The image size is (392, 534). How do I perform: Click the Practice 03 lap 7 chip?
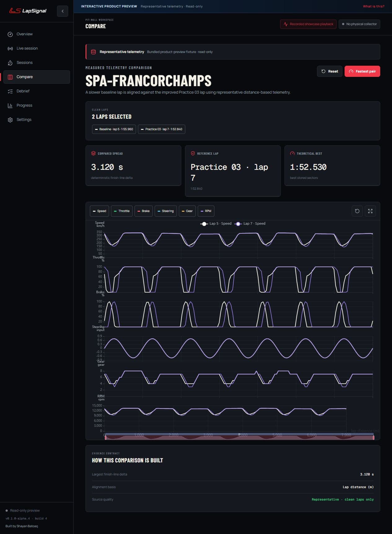[161, 129]
